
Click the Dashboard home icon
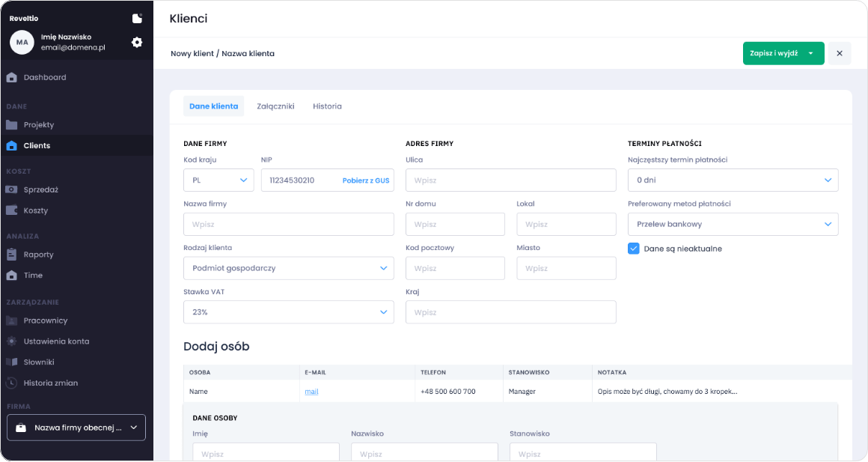click(12, 77)
